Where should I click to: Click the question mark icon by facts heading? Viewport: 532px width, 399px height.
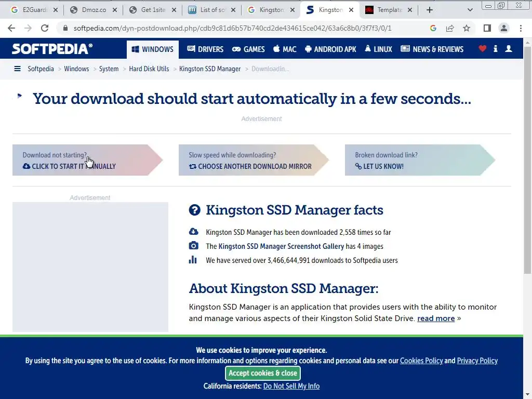194,210
